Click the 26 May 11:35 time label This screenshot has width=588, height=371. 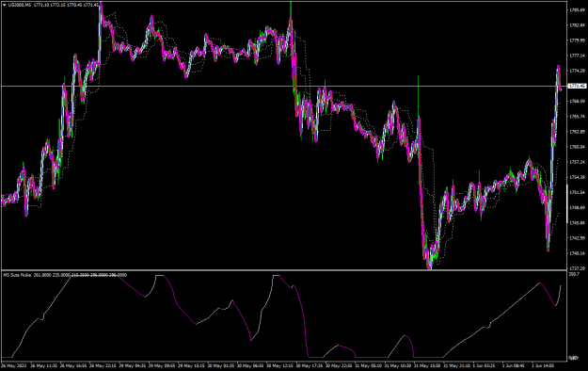[43, 365]
